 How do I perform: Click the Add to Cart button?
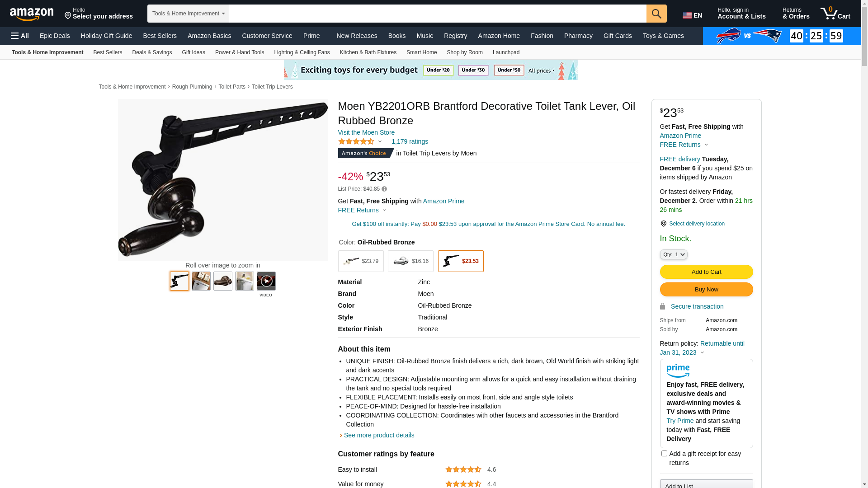[x=706, y=272]
